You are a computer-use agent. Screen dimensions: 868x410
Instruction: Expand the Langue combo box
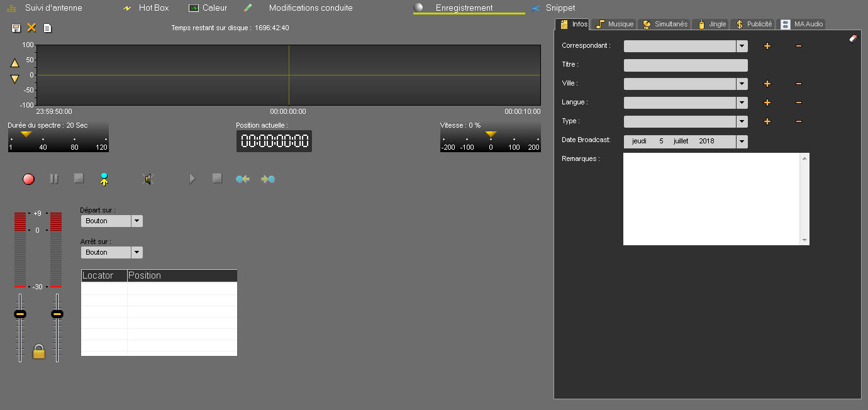click(x=742, y=102)
